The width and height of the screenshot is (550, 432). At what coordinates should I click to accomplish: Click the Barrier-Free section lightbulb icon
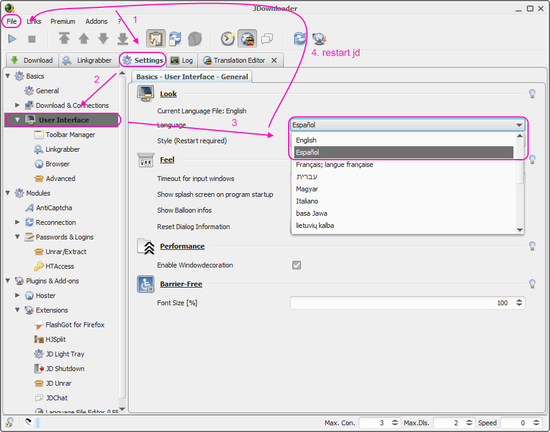click(x=532, y=284)
